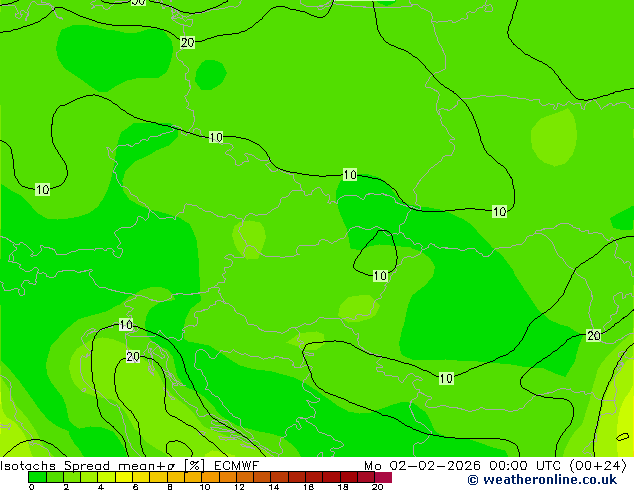Click the legend tick label 0
The width and height of the screenshot is (634, 490).
pyautogui.click(x=32, y=487)
